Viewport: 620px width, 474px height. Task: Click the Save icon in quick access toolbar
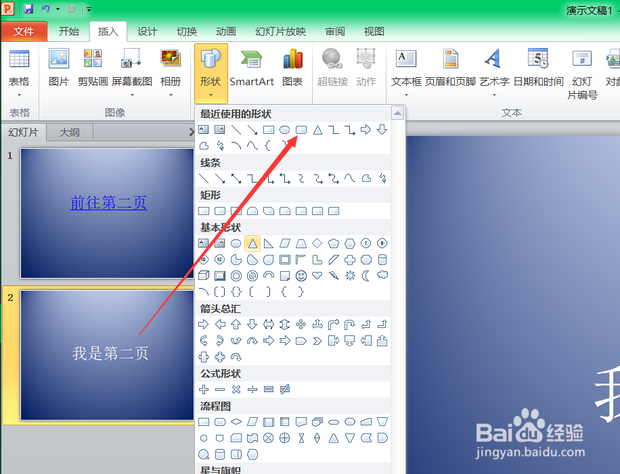click(x=28, y=9)
